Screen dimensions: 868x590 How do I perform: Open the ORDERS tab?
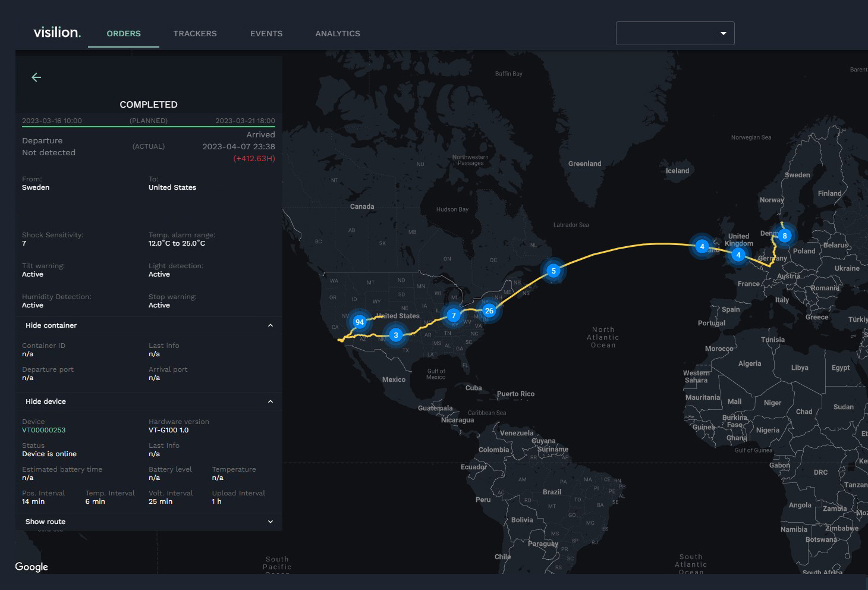click(x=124, y=33)
